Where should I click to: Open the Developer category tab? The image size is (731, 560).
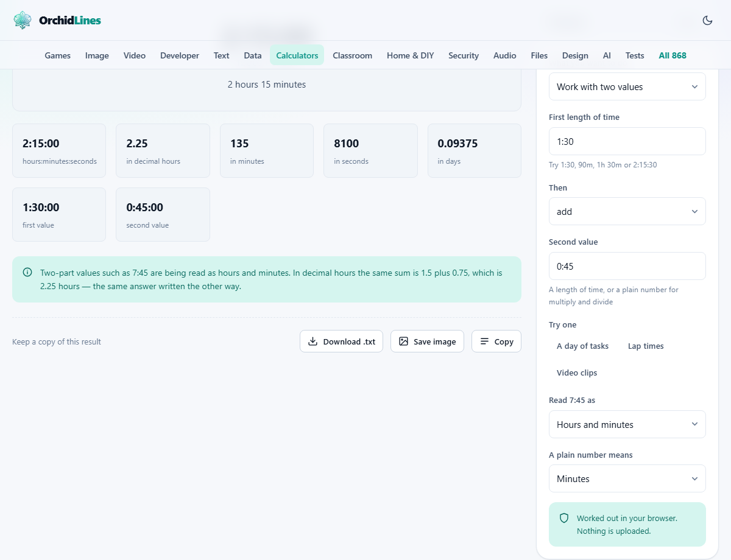(180, 55)
